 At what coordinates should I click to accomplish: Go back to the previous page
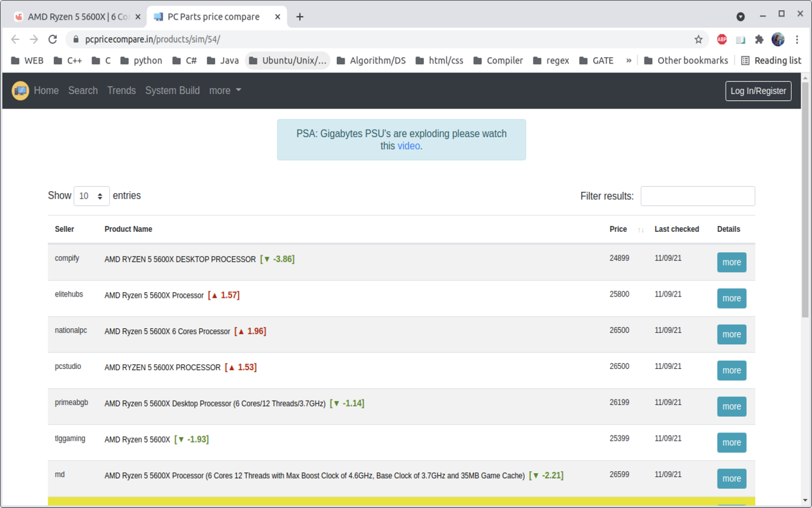(x=16, y=39)
